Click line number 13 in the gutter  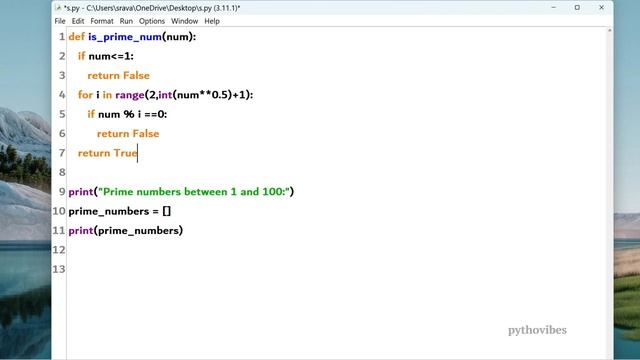(x=59, y=269)
